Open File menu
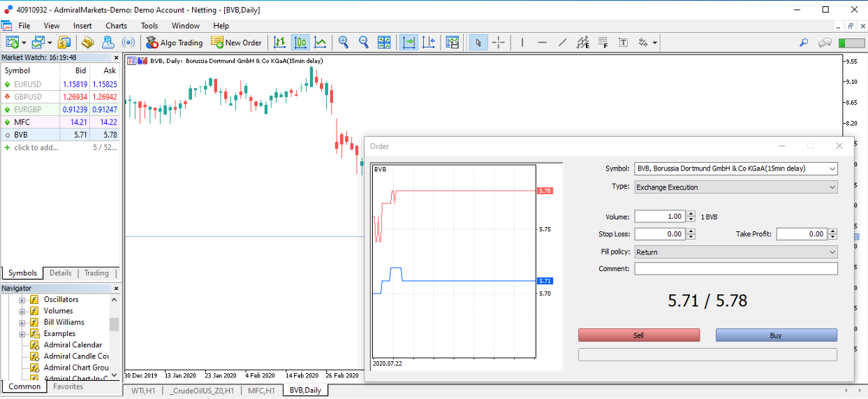This screenshot has height=399, width=868. pyautogui.click(x=24, y=26)
